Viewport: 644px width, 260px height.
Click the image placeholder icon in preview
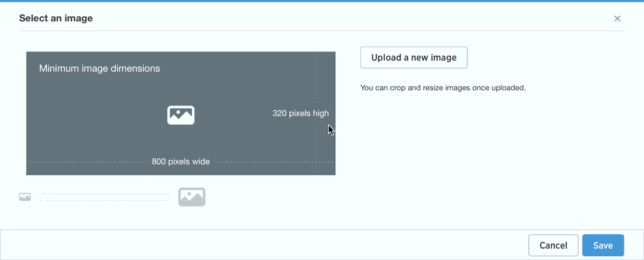pos(180,115)
